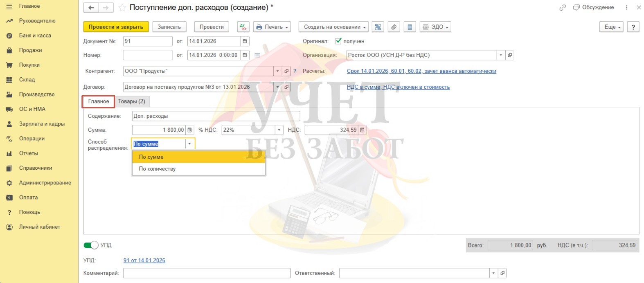Open Банк и касса section
The width and height of the screenshot is (644, 283).
[35, 36]
